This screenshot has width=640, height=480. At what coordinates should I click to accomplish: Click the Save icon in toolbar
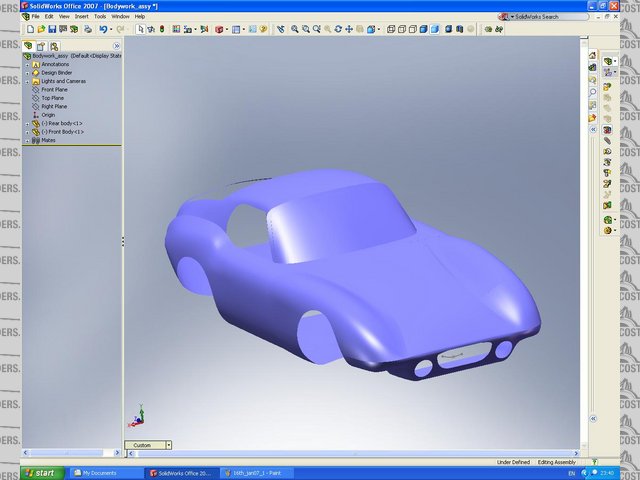(51, 29)
